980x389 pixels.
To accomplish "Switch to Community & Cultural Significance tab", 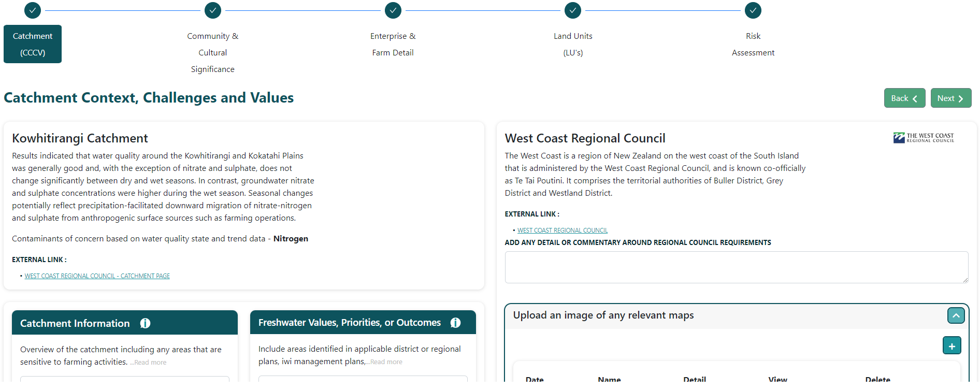I will coord(213,52).
